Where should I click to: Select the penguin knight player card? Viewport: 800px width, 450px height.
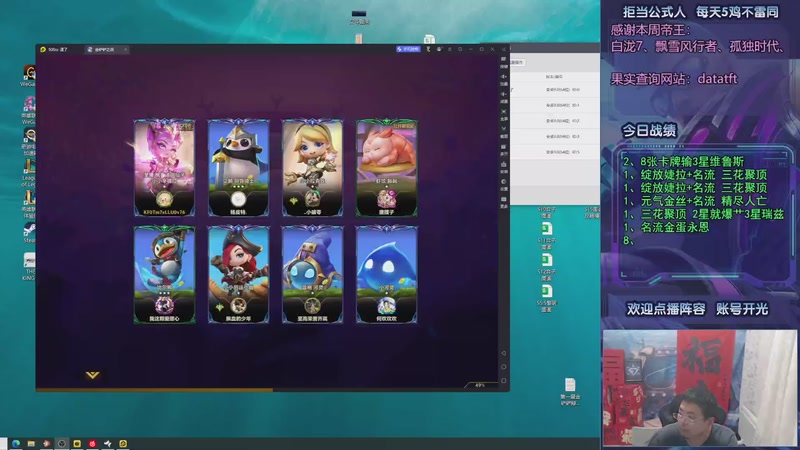(238, 168)
